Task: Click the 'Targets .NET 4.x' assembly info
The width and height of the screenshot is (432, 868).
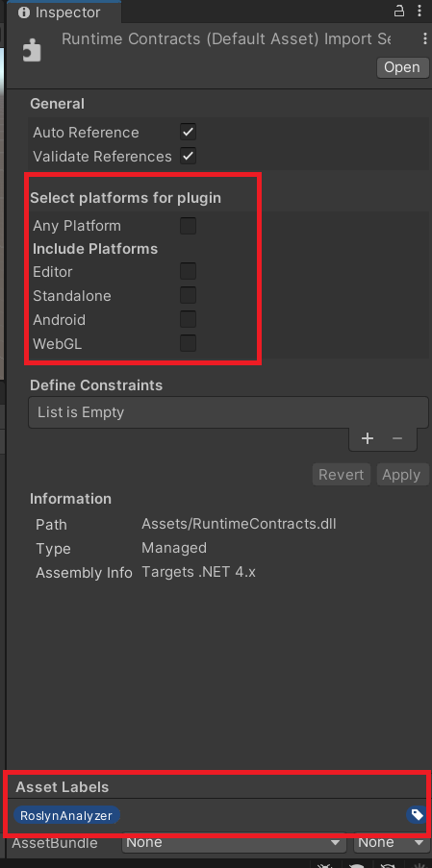Action: [x=198, y=572]
